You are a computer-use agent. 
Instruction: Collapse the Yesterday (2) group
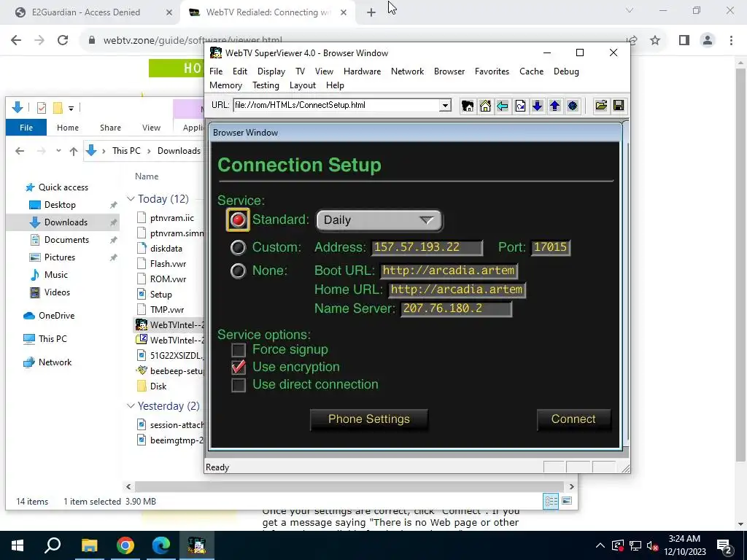[131, 405]
